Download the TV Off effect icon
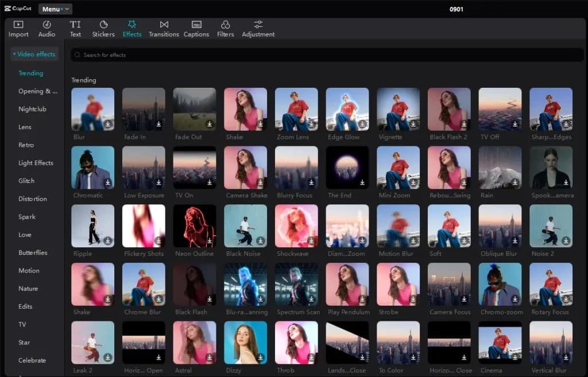Screen dimensions: 588x377 pyautogui.click(x=515, y=124)
